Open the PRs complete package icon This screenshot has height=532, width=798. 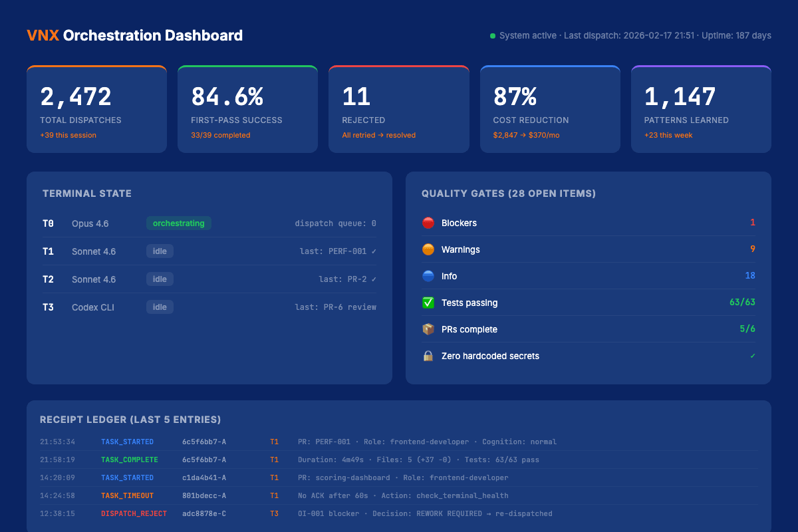click(x=428, y=329)
